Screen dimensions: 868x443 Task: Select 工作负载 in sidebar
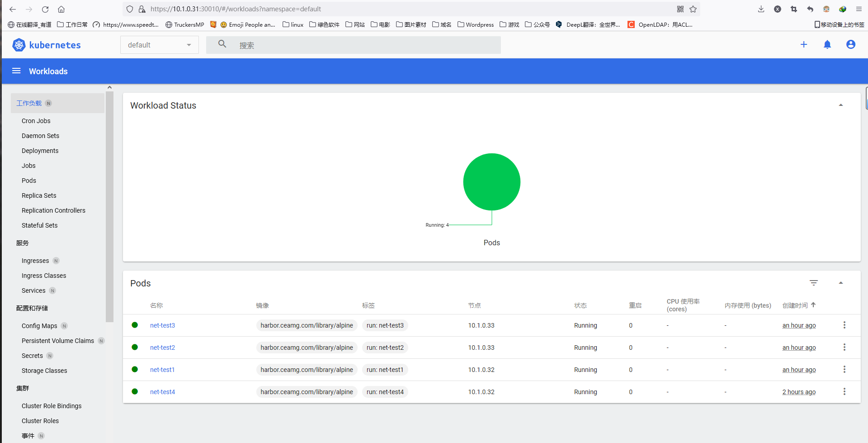57,103
